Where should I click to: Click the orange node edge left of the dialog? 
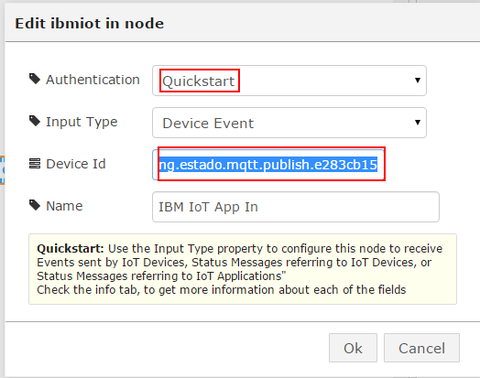pos(2,170)
